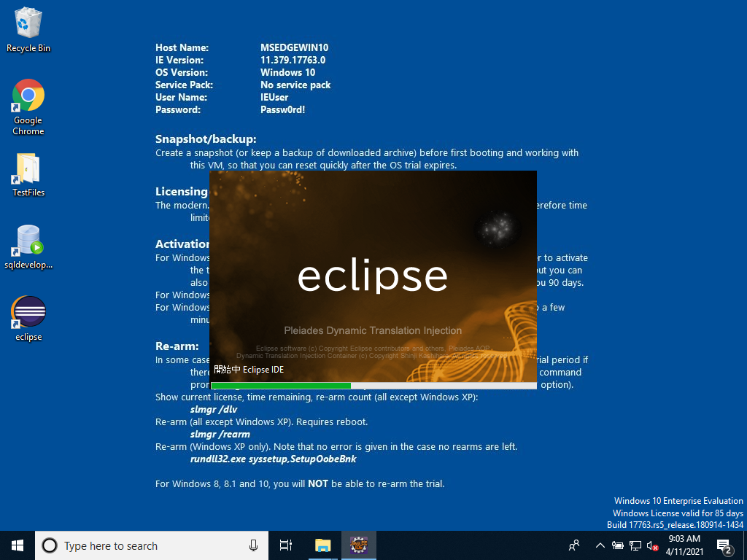Click the Cortana circle icon
This screenshot has width=747, height=560.
[50, 545]
